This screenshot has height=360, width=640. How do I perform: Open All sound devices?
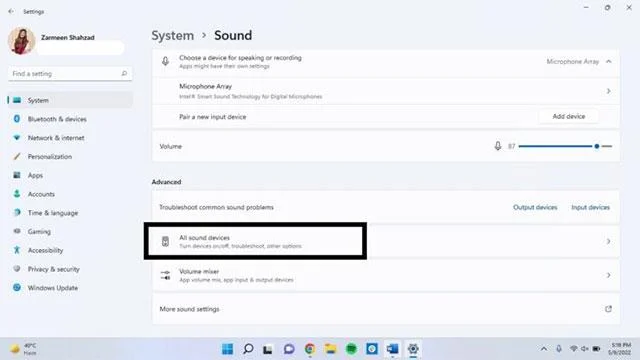pyautogui.click(x=386, y=241)
